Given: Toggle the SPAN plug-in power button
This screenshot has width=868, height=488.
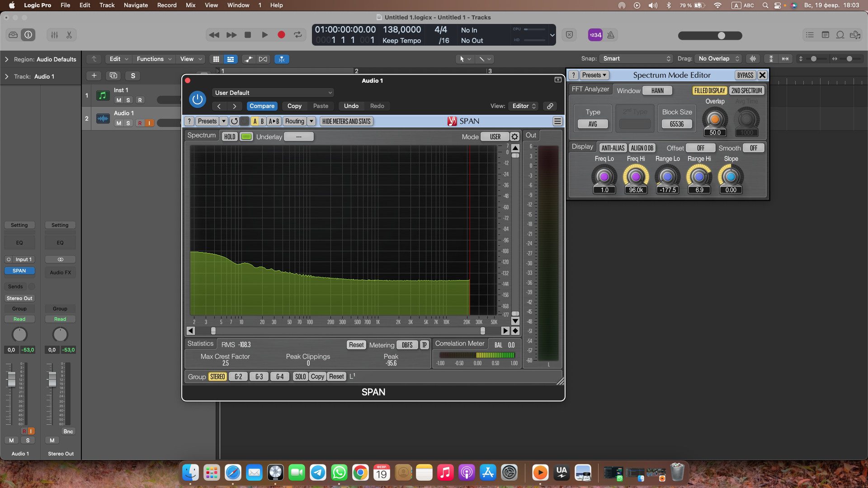Looking at the screenshot, I should 198,99.
